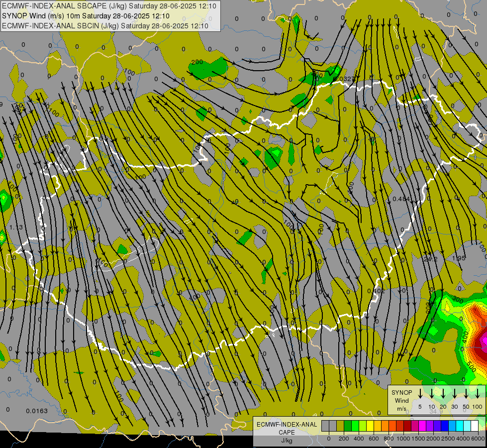Screen dimensions: 487x448
Task: Click the 24.2 value on the map
Action: point(431,259)
